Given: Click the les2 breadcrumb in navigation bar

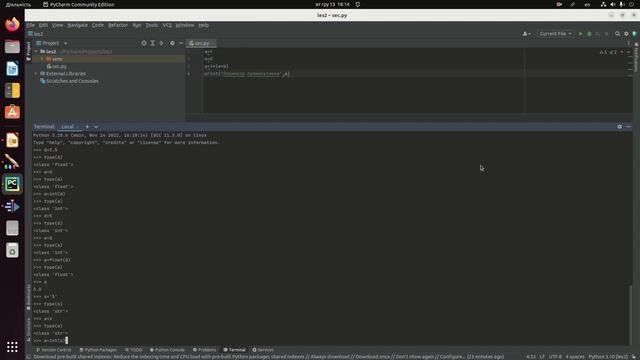Looking at the screenshot, I should pos(36,34).
